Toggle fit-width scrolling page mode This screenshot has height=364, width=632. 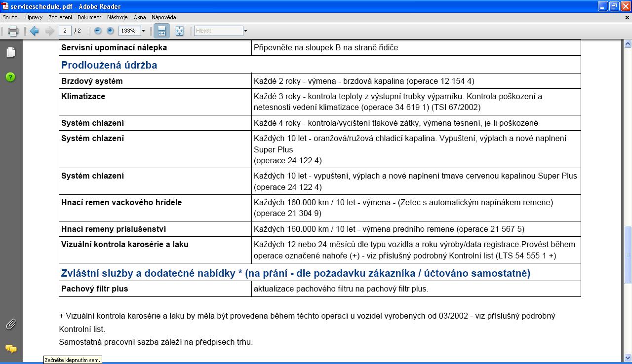coord(161,31)
